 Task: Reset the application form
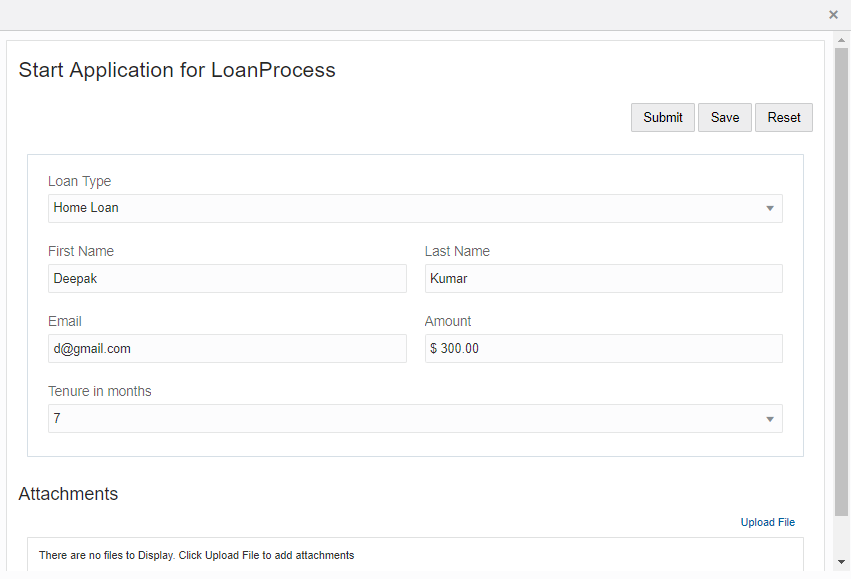point(784,118)
